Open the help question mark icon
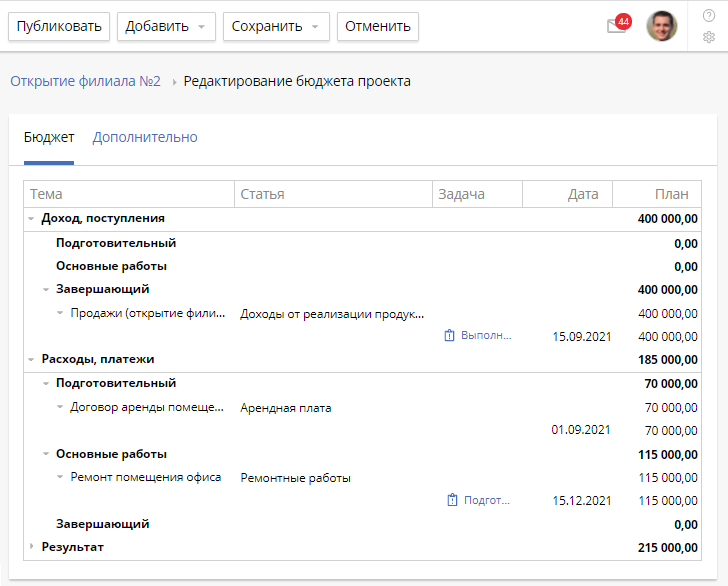The image size is (728, 586). pyautogui.click(x=709, y=15)
